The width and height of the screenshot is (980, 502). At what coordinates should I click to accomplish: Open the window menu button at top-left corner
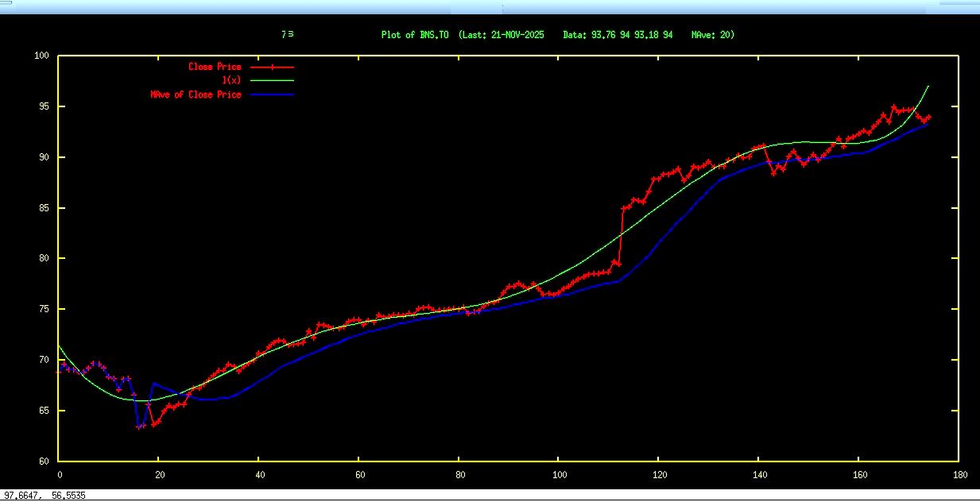coord(6,3)
